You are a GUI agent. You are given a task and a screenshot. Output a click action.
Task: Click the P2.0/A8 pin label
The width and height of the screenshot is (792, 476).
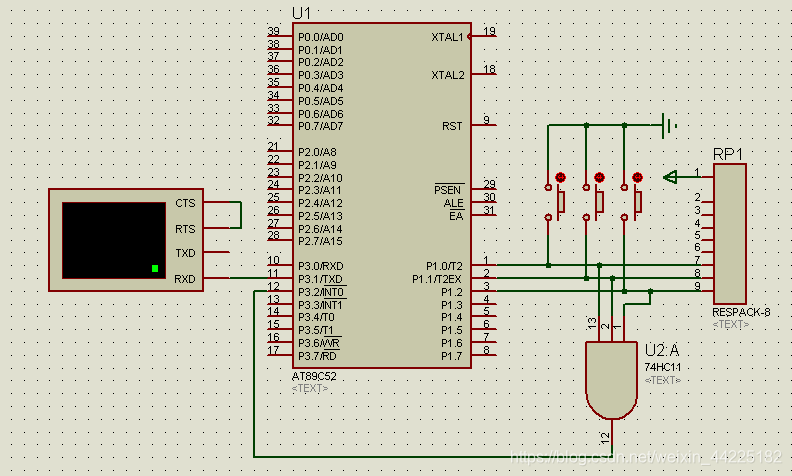[x=317, y=152]
